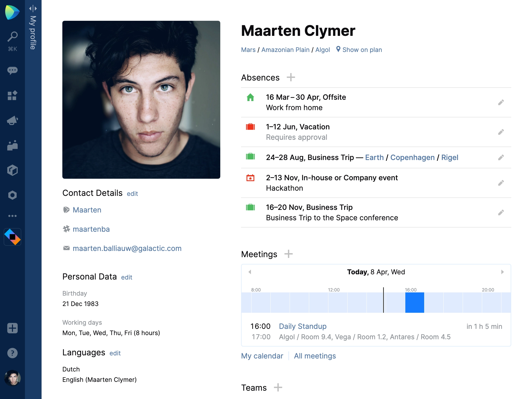Image resolution: width=532 pixels, height=399 pixels.
Task: Go to next day in meetings calendar
Action: point(502,272)
